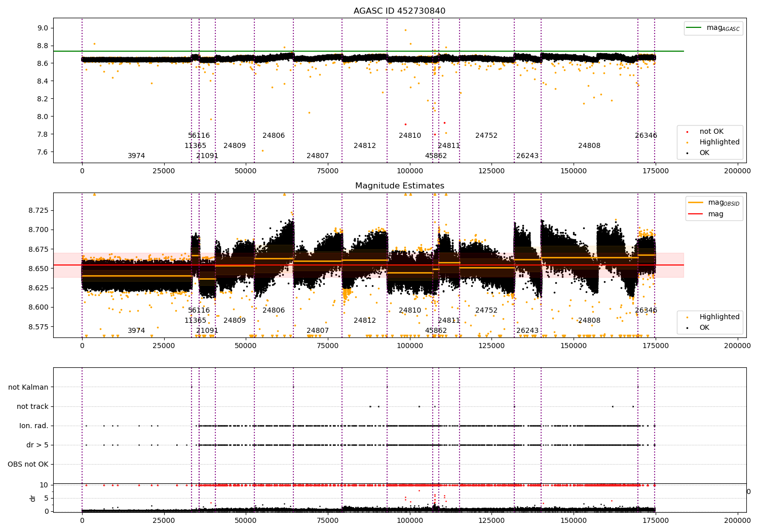Click the 'not track' axis label
This screenshot has height=532, width=760.
tap(32, 406)
